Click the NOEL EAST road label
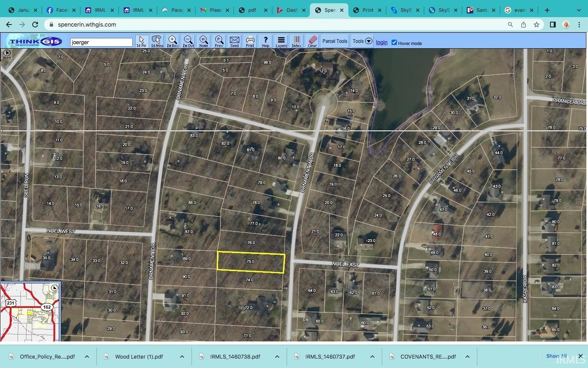This screenshot has height=368, width=588. [345, 265]
